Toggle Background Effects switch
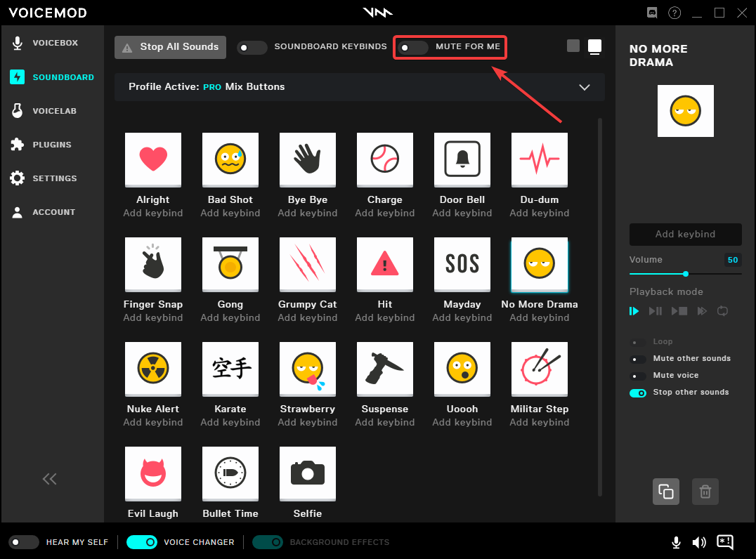756x559 pixels. [268, 542]
